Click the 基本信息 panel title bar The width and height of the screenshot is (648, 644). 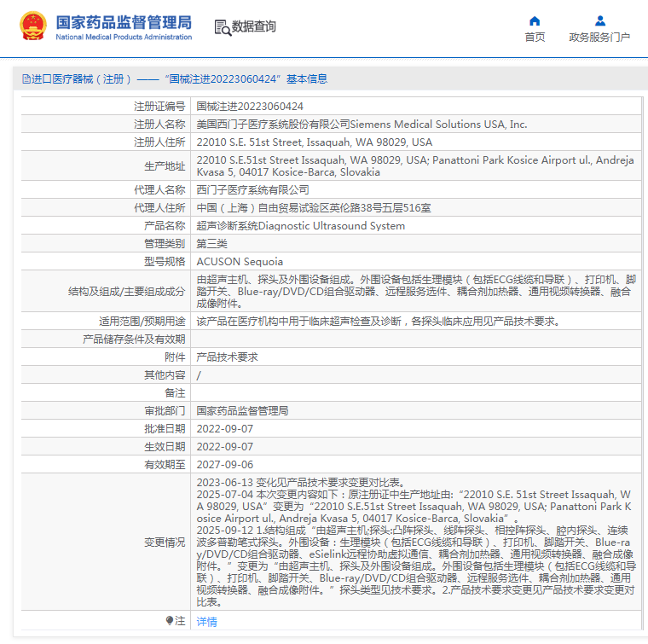[324, 79]
